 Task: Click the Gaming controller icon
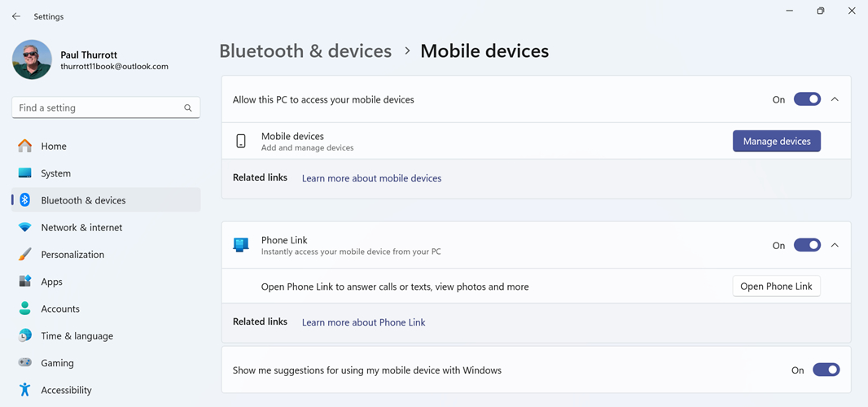click(x=25, y=363)
